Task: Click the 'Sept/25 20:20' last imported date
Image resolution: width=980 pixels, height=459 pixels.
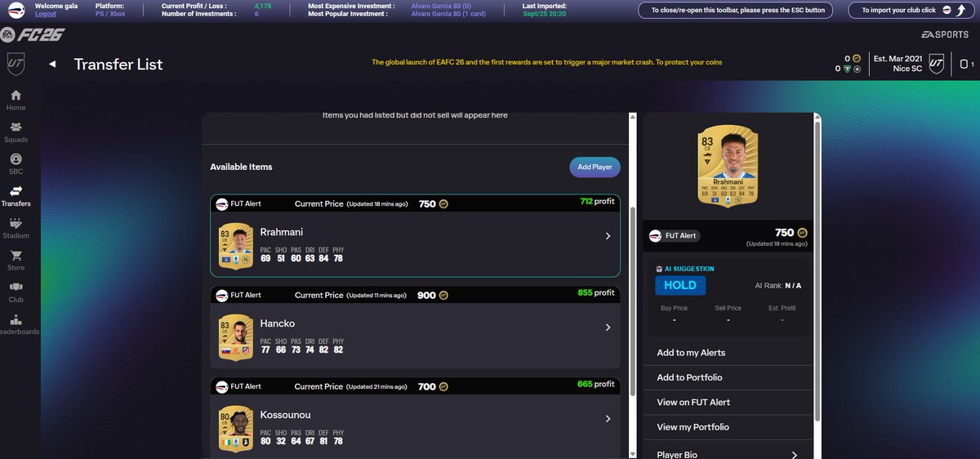Action: pyautogui.click(x=546, y=14)
